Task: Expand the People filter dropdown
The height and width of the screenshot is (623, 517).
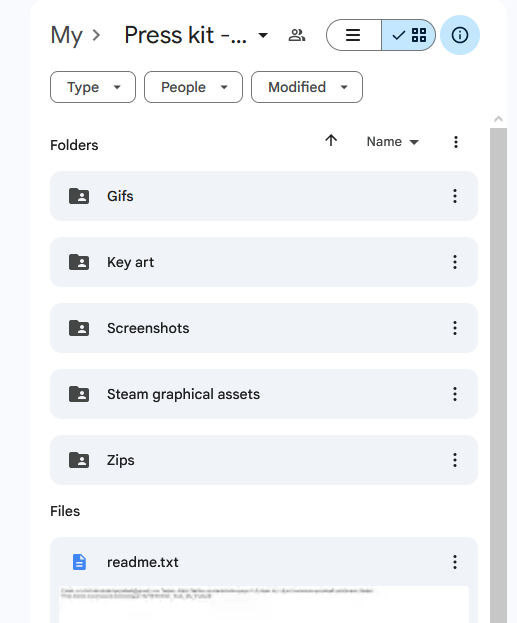Action: 194,87
